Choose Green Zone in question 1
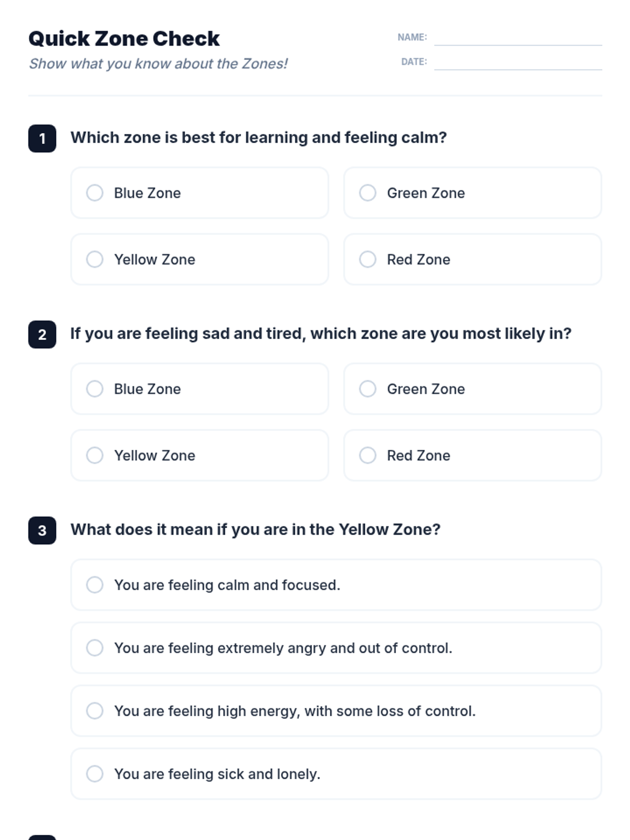The height and width of the screenshot is (840, 630). point(368,193)
